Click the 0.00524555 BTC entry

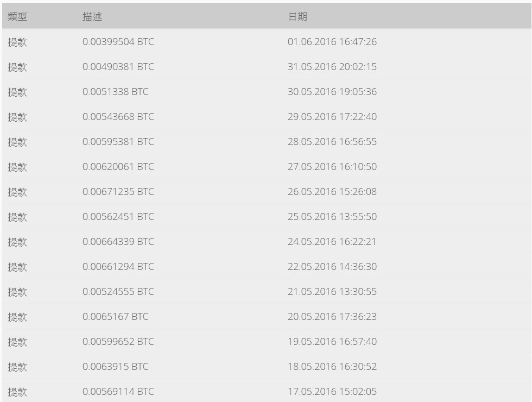click(118, 292)
